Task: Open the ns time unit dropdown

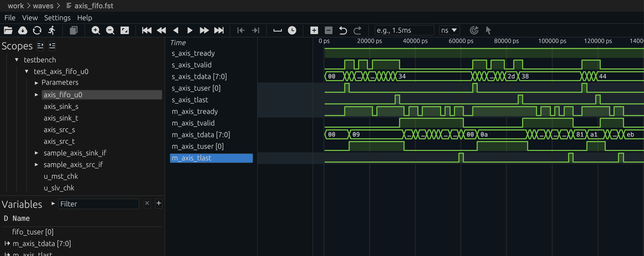Action: (x=449, y=30)
